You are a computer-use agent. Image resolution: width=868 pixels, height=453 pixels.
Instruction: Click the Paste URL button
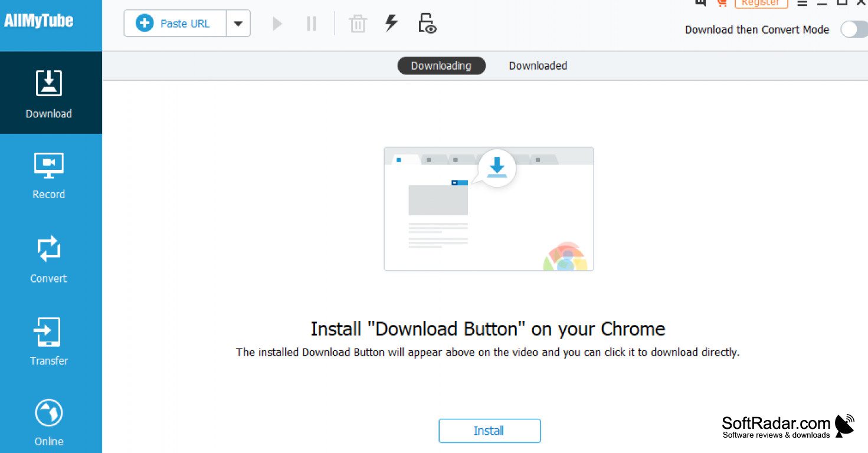[175, 24]
